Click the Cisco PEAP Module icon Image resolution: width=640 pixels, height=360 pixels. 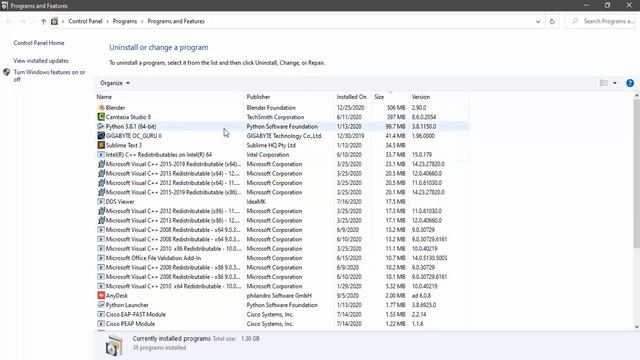click(x=101, y=324)
